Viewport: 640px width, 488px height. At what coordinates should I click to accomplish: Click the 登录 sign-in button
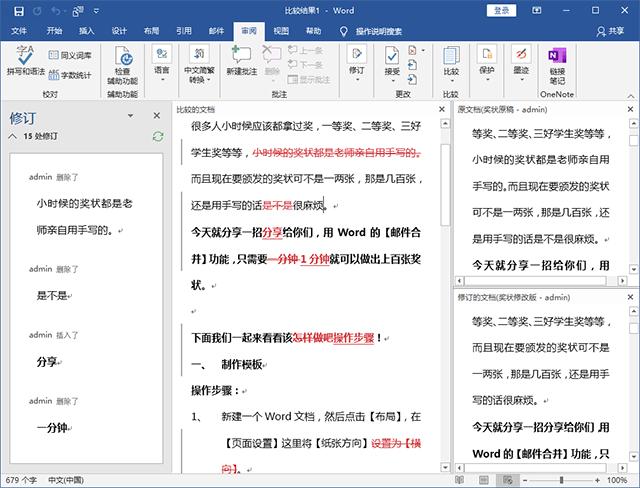[x=502, y=11]
